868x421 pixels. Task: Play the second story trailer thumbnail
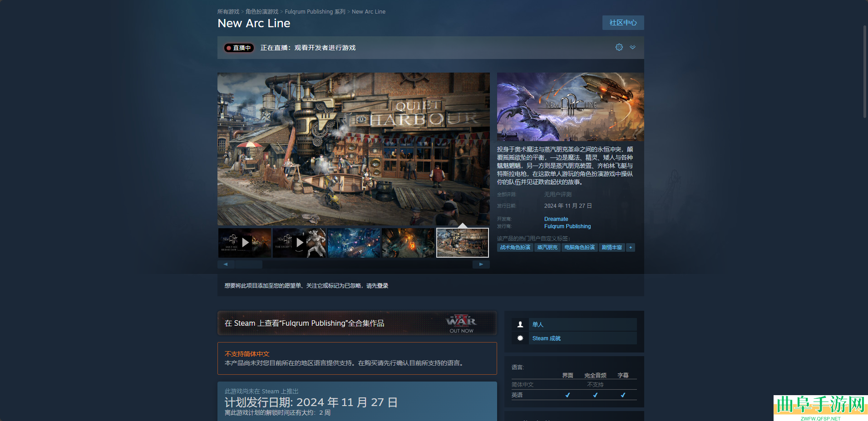(x=299, y=243)
